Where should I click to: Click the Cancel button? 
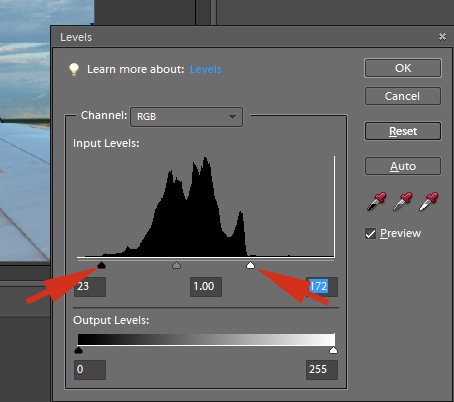[403, 96]
